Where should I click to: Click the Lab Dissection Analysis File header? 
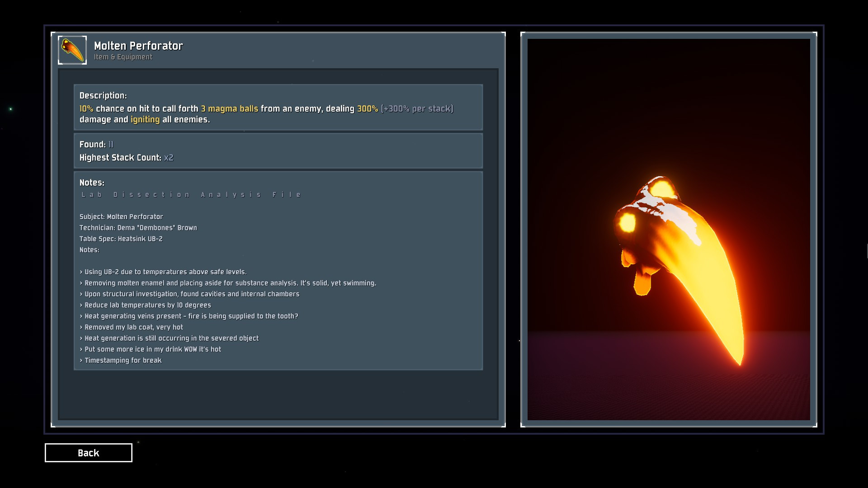(x=191, y=195)
